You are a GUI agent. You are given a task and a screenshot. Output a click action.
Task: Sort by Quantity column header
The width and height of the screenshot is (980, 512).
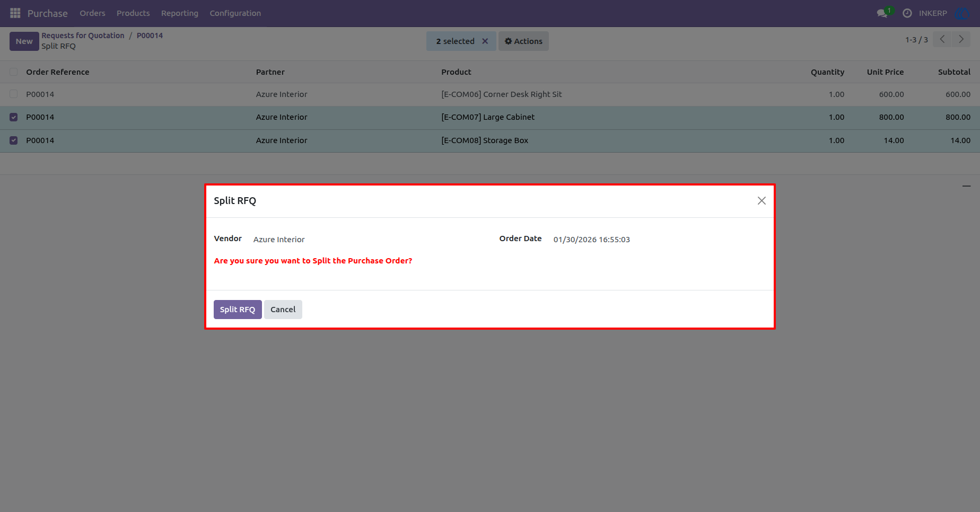tap(827, 72)
